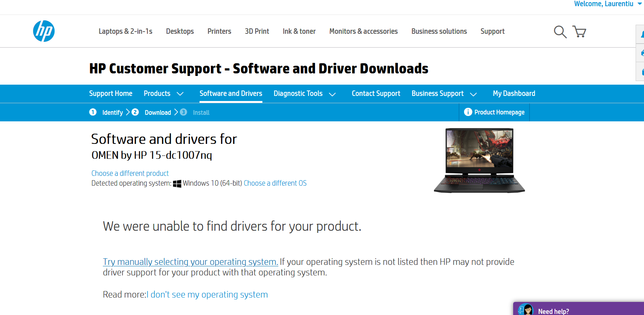Viewport: 644px width, 315px height.
Task: Click Try manually selecting your operating system
Action: (x=190, y=262)
